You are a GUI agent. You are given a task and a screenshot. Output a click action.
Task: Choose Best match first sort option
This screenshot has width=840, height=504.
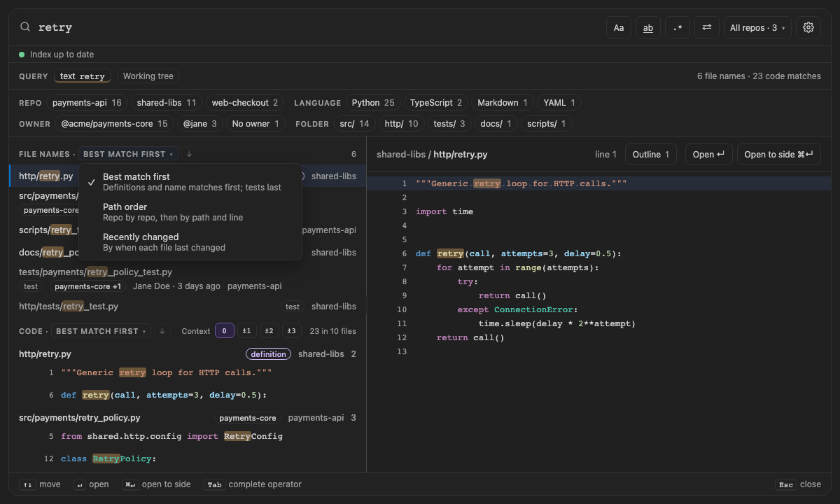[190, 182]
